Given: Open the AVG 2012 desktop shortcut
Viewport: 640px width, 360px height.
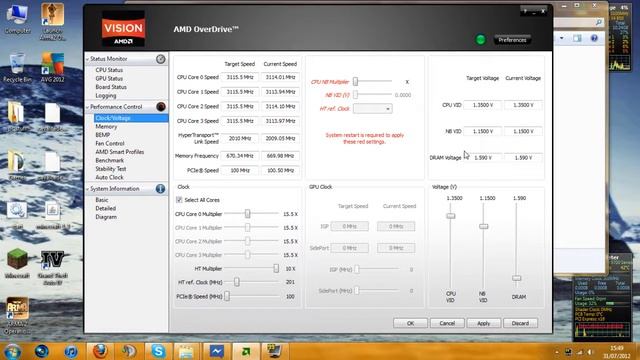Looking at the screenshot, I should click(52, 67).
